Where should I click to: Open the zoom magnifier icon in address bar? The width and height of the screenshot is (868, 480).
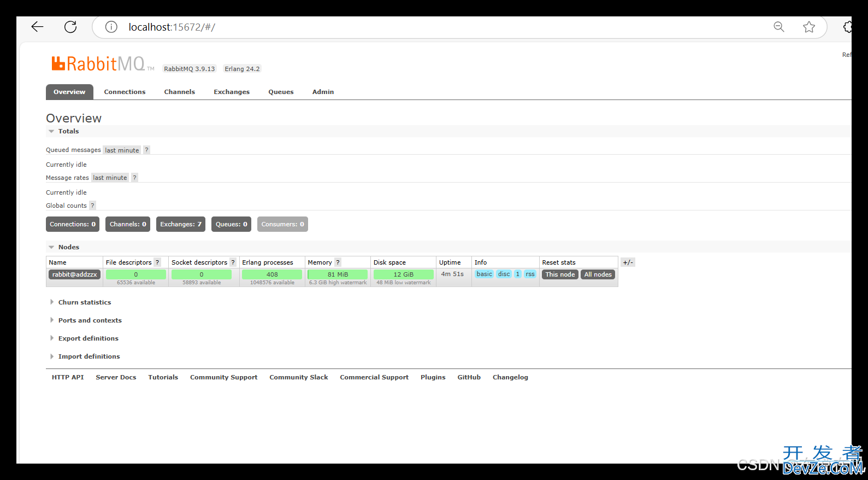click(x=779, y=27)
